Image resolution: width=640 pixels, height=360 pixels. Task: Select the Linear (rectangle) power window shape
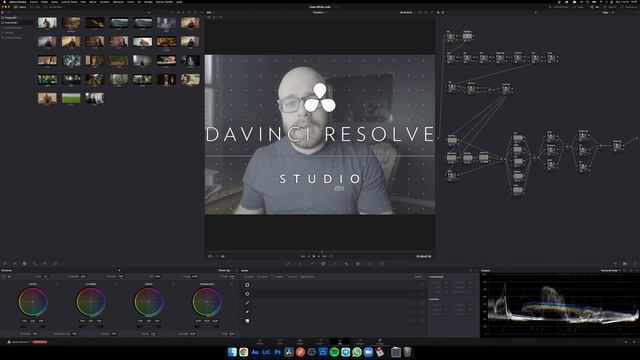coord(247,285)
